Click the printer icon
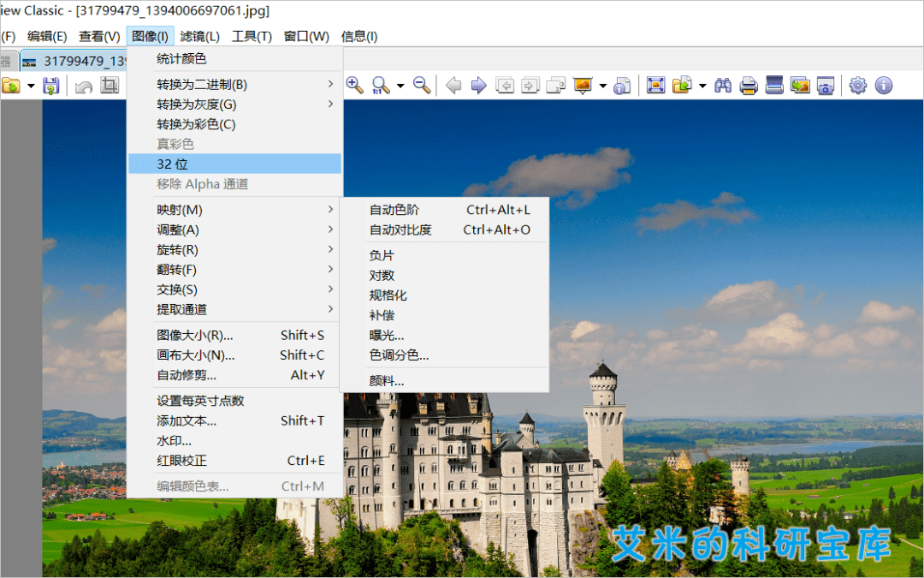The width and height of the screenshot is (924, 578). [x=749, y=86]
